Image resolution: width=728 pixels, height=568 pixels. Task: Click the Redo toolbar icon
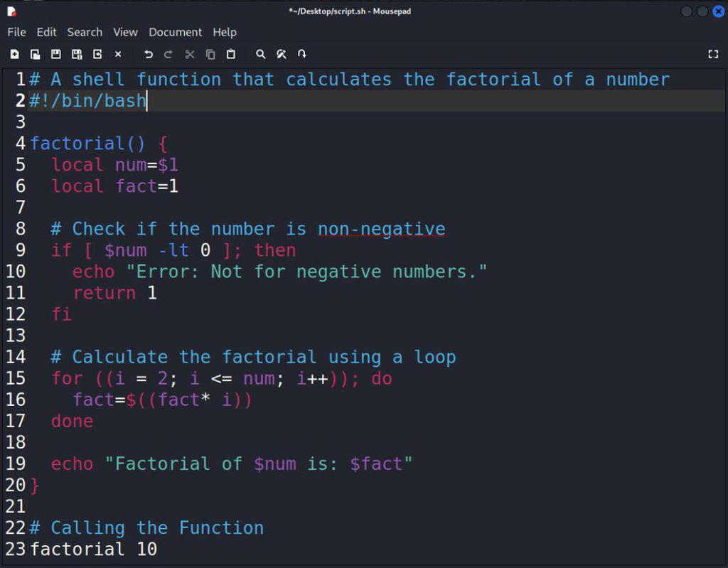point(168,54)
